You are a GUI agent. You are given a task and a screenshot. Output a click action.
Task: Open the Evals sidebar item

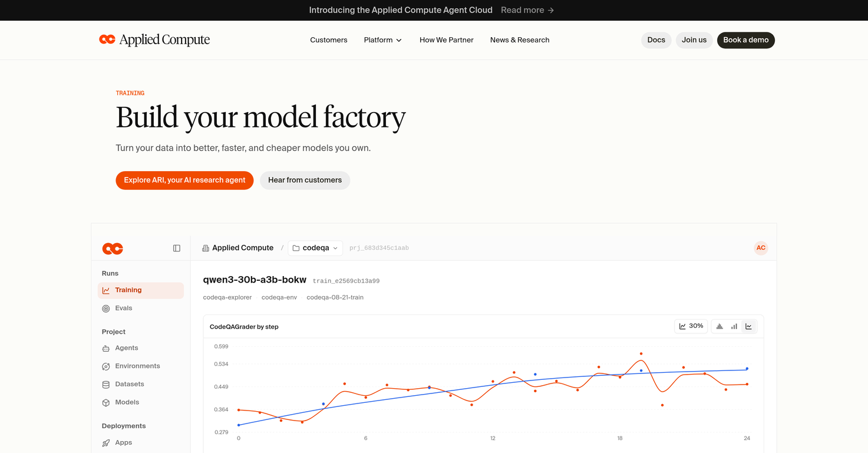click(141, 308)
